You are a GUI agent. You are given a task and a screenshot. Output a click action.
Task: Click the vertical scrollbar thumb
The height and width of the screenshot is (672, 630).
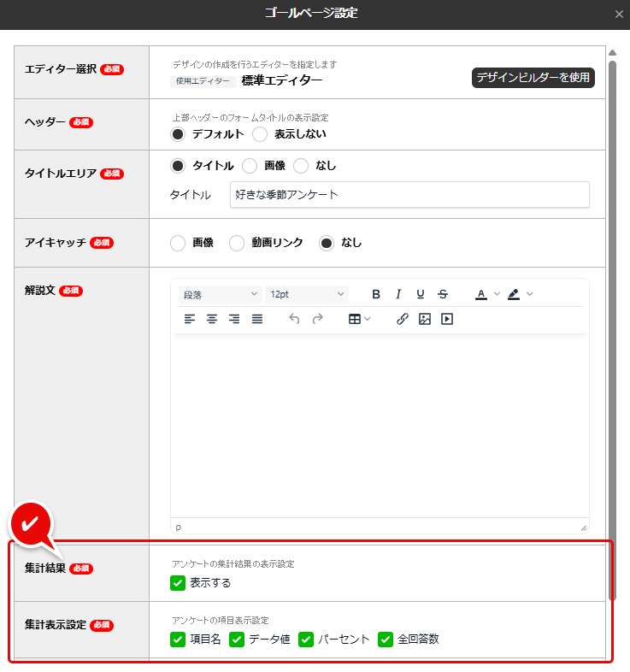point(612,330)
